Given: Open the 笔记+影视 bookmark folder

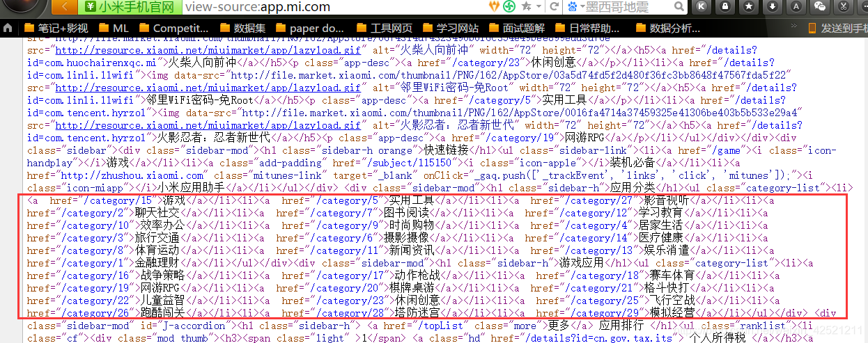Looking at the screenshot, I should point(56,29).
